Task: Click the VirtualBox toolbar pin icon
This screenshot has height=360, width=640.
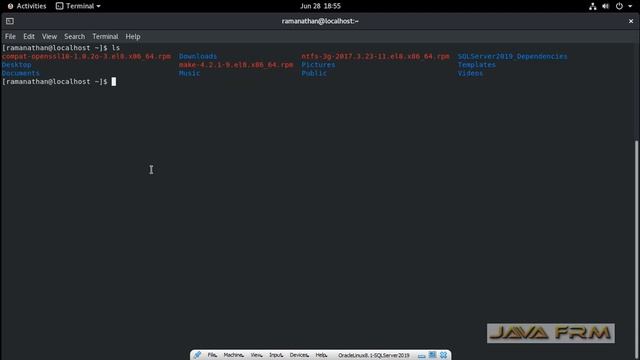Action: [x=198, y=355]
